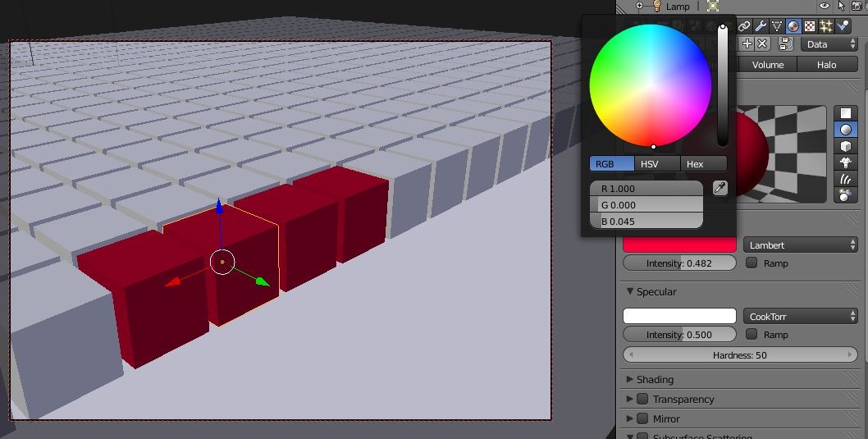Image resolution: width=868 pixels, height=439 pixels.
Task: Open the Data link dropdown
Action: tap(828, 44)
